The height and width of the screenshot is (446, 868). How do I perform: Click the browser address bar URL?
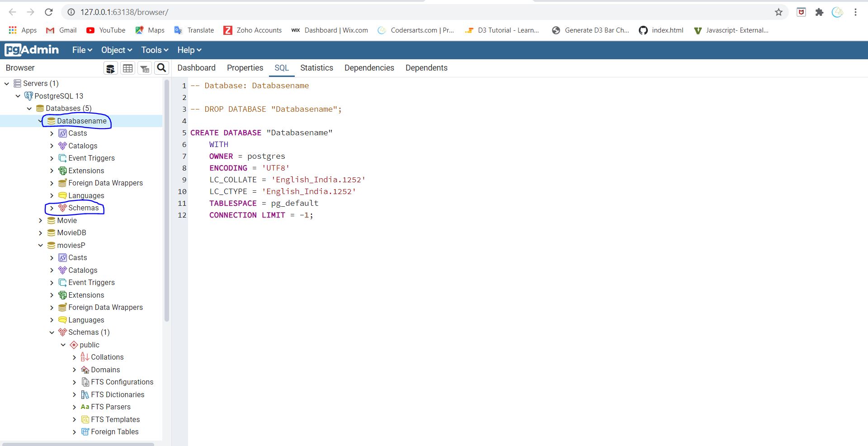coord(124,12)
